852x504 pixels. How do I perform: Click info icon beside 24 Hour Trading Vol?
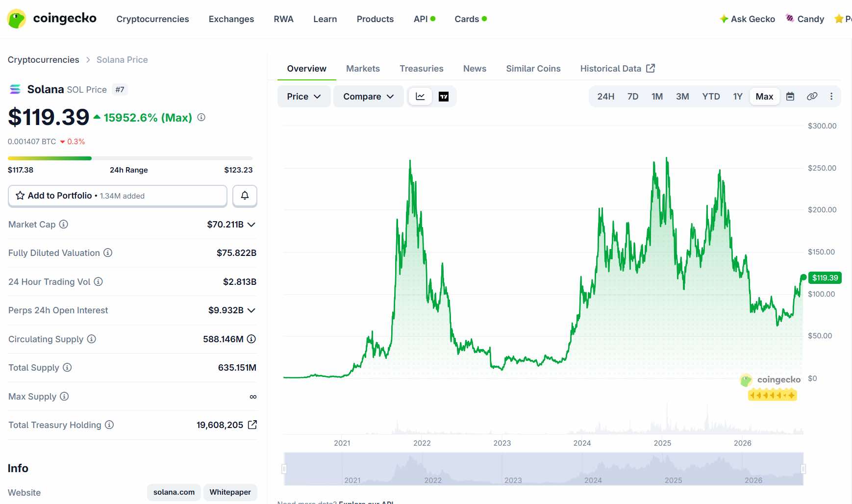(99, 281)
